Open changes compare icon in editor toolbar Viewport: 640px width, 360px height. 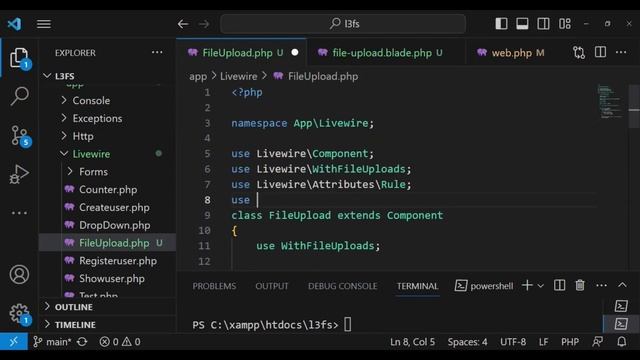pos(579,52)
